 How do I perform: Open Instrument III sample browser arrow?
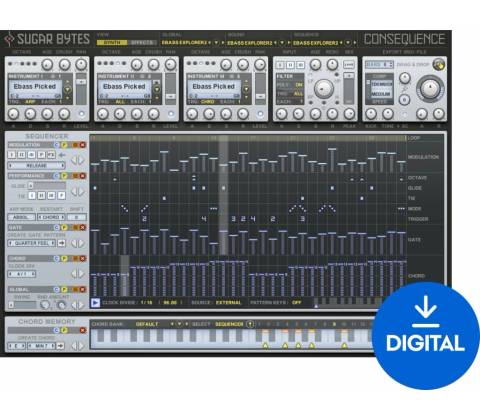click(246, 89)
